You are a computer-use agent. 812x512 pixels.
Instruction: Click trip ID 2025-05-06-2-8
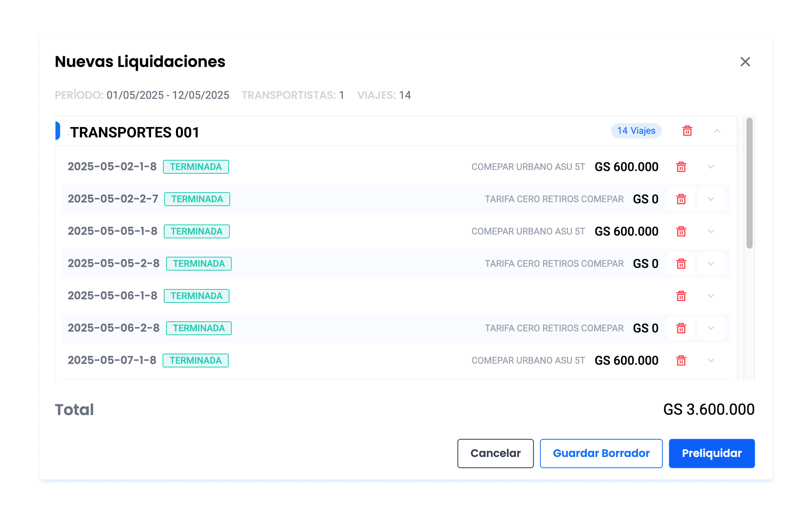click(114, 328)
